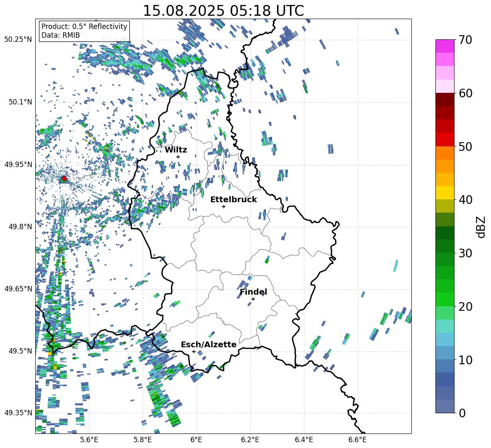
Task: Click the Findel station cross marker
Action: tap(253, 299)
